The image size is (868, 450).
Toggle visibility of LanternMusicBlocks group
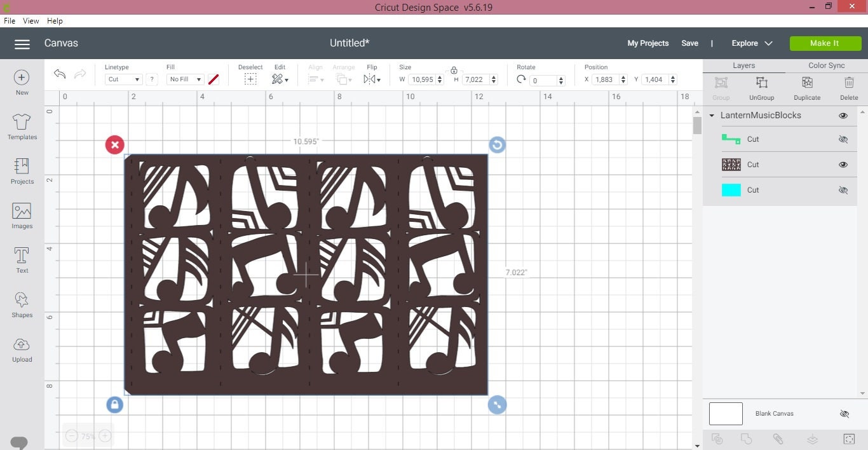843,116
